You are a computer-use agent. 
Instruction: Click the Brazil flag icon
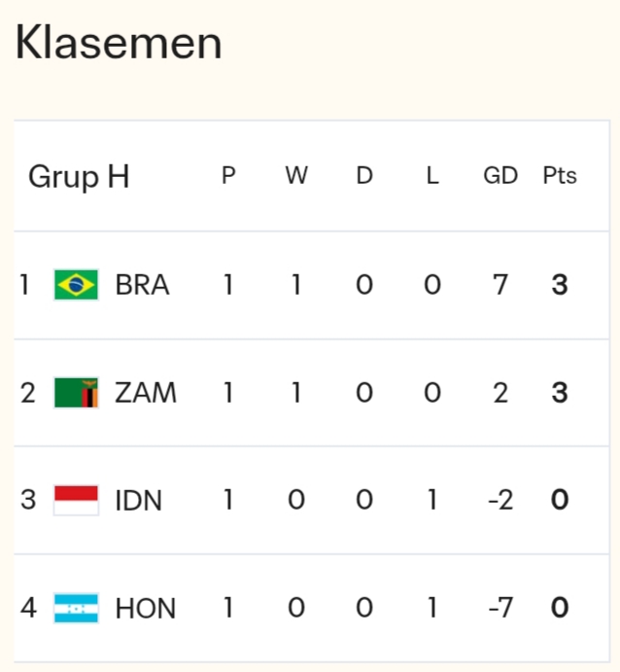coord(76,285)
